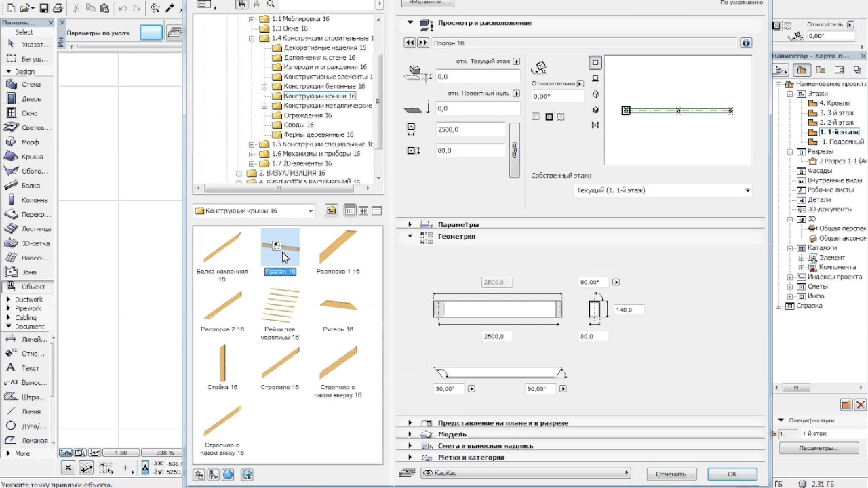Open the Собственный этаж story dropdown

[663, 190]
